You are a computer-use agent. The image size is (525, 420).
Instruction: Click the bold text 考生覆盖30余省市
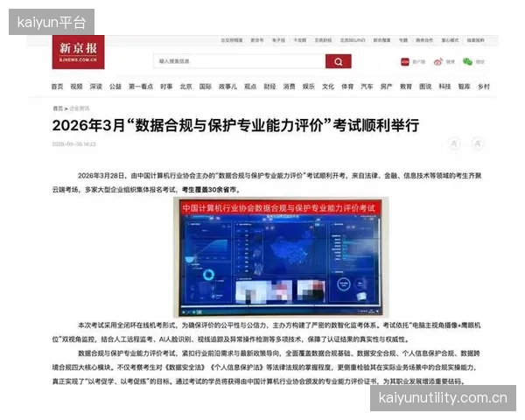coord(211,190)
